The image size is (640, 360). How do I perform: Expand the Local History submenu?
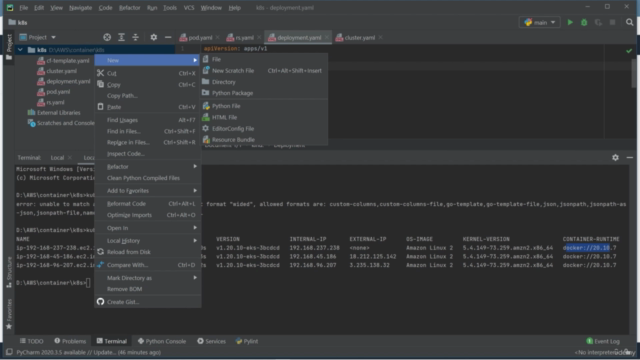pyautogui.click(x=147, y=241)
